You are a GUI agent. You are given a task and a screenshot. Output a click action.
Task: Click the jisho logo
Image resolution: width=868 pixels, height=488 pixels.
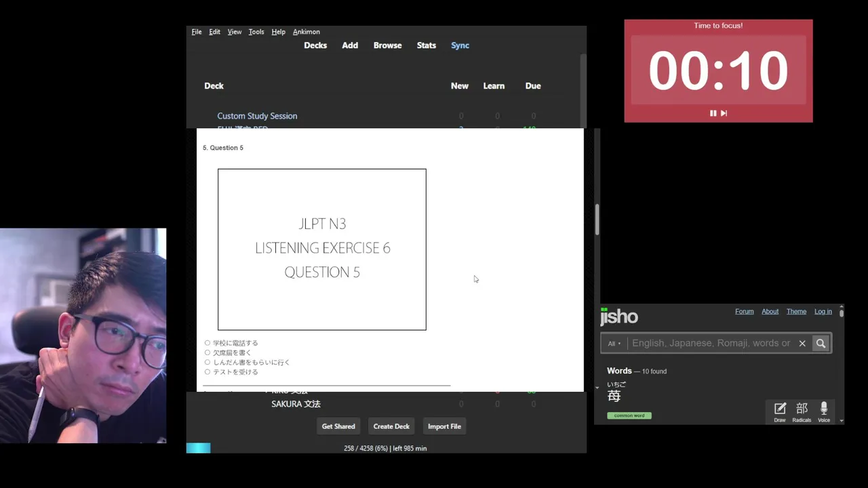[619, 316]
